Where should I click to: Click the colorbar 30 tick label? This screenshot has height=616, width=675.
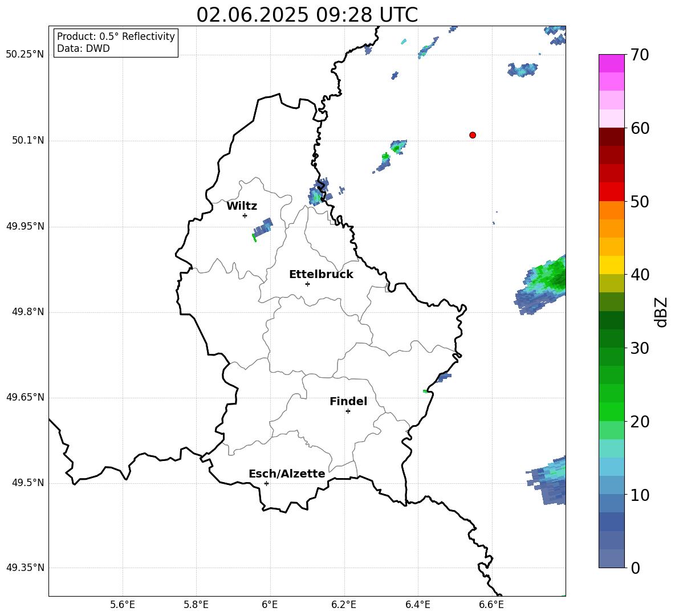click(640, 348)
